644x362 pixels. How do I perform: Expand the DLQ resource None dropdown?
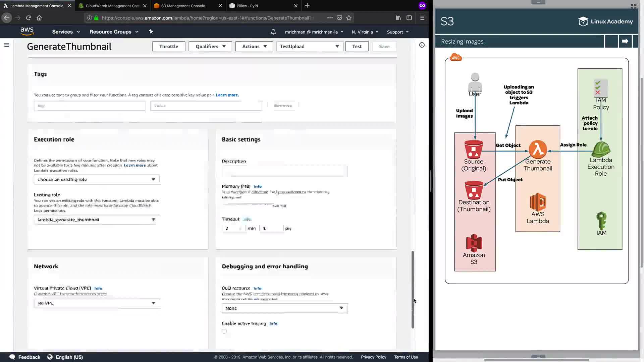[284, 308]
